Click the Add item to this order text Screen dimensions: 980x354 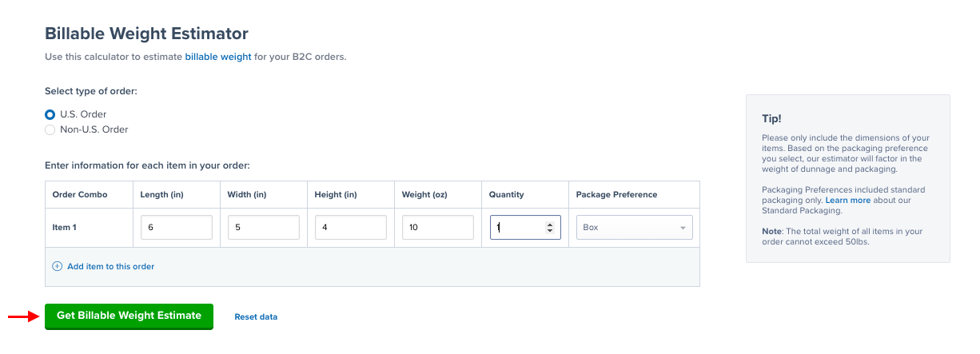tap(110, 266)
